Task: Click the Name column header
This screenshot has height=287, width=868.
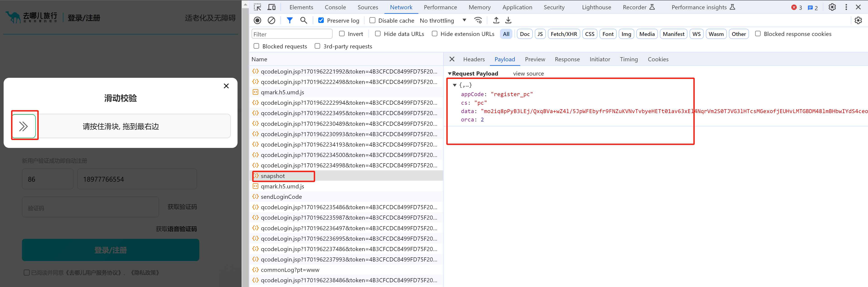Action: coord(346,59)
